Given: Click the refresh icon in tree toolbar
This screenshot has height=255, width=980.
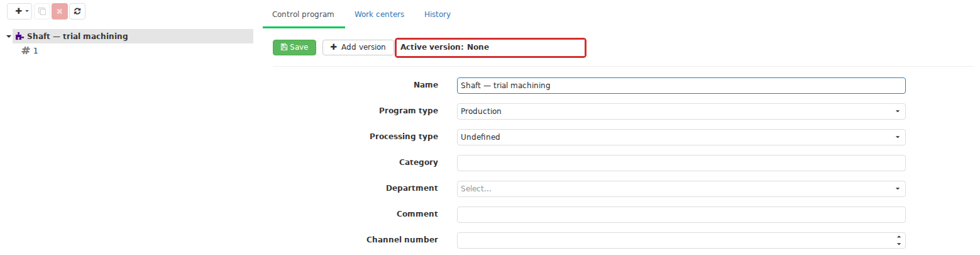Looking at the screenshot, I should 77,11.
